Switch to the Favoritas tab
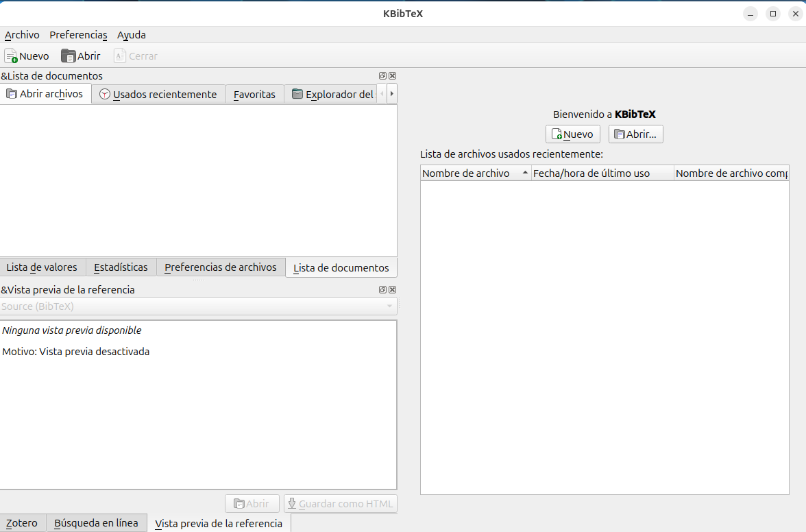The image size is (806, 532). pyautogui.click(x=254, y=94)
